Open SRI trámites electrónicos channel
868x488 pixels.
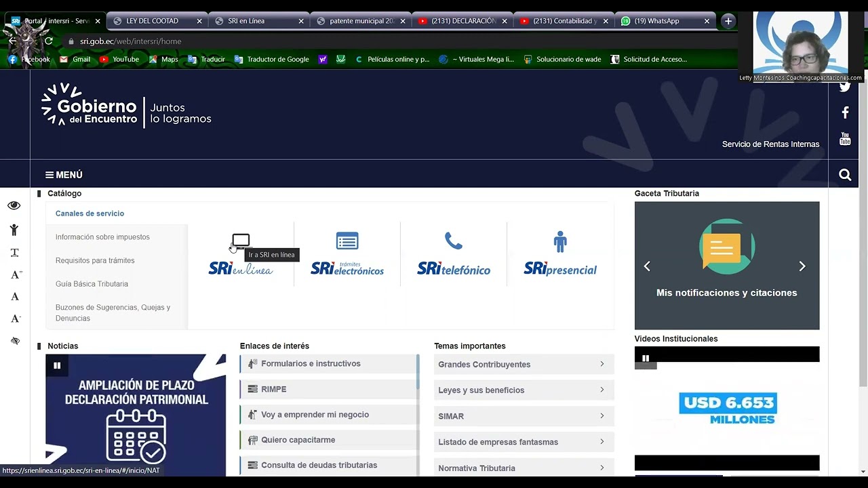point(347,255)
